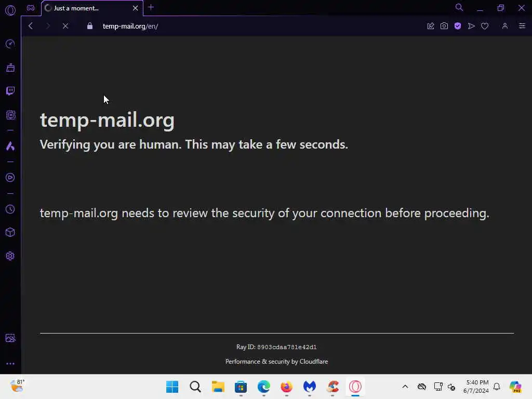Screen dimensions: 532x399
Task: Click the 'Verifying you are human' message
Action: (x=194, y=144)
